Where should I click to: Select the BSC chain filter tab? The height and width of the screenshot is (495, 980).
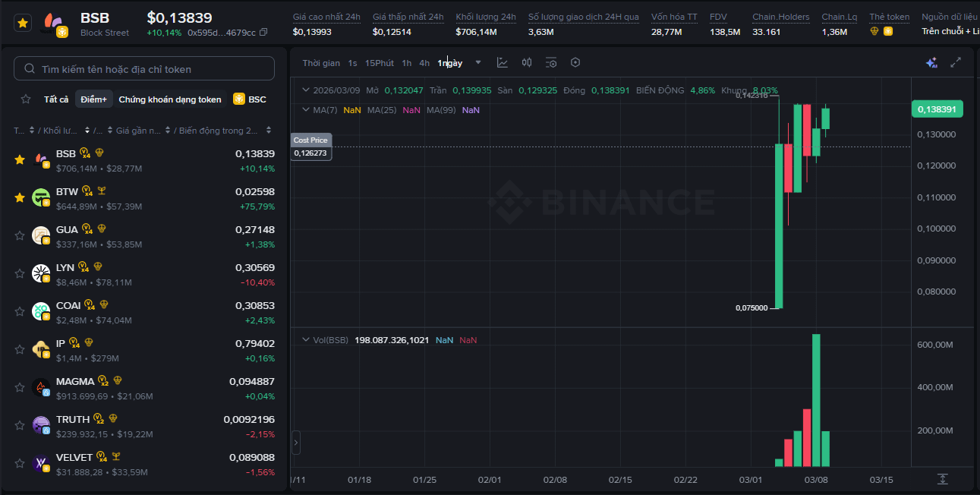(x=250, y=99)
